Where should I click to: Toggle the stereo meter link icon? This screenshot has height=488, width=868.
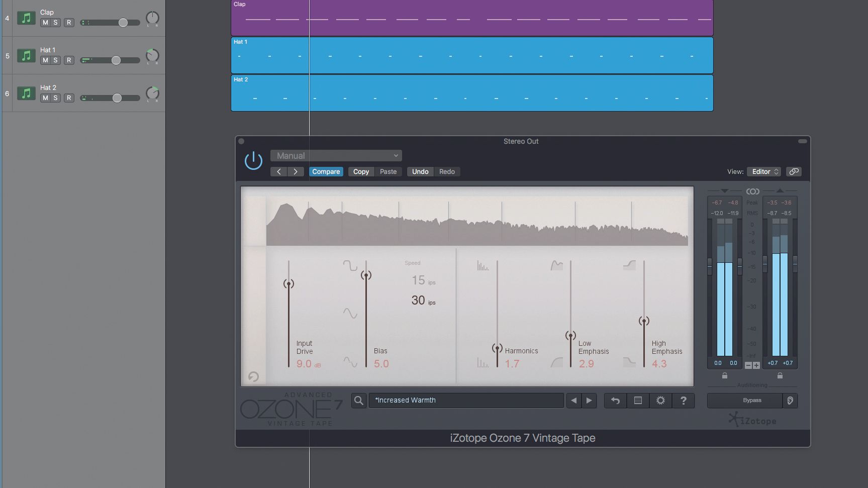coord(751,191)
